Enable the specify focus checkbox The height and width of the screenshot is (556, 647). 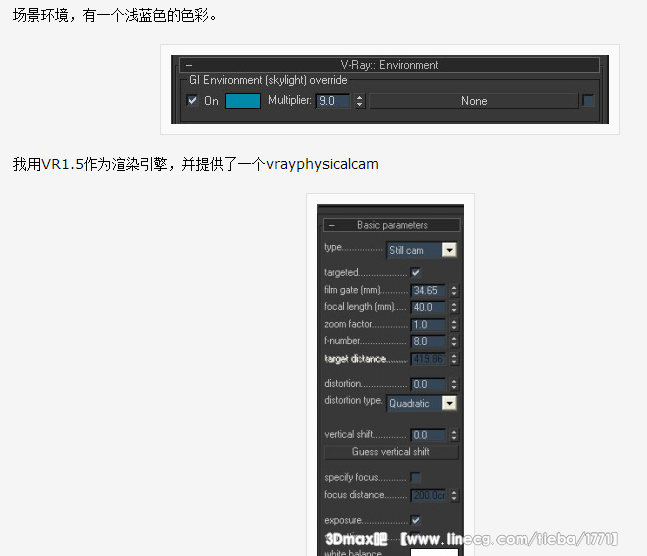pyautogui.click(x=416, y=478)
